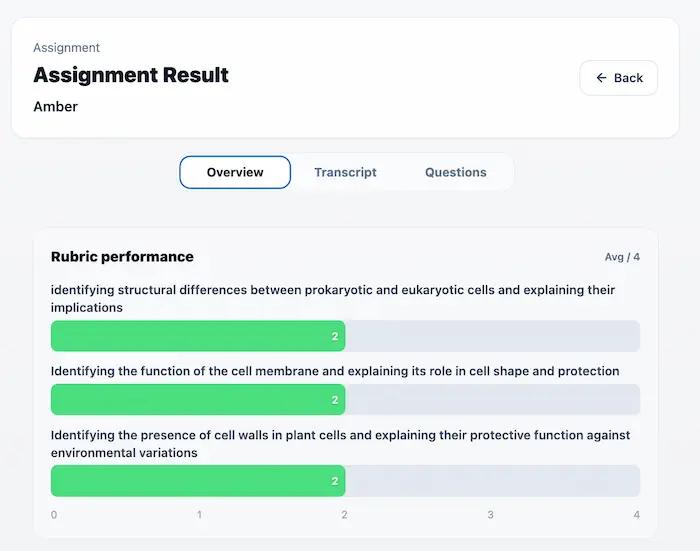Click the score 2 on cell walls bar
The image size is (700, 551).
pos(335,481)
